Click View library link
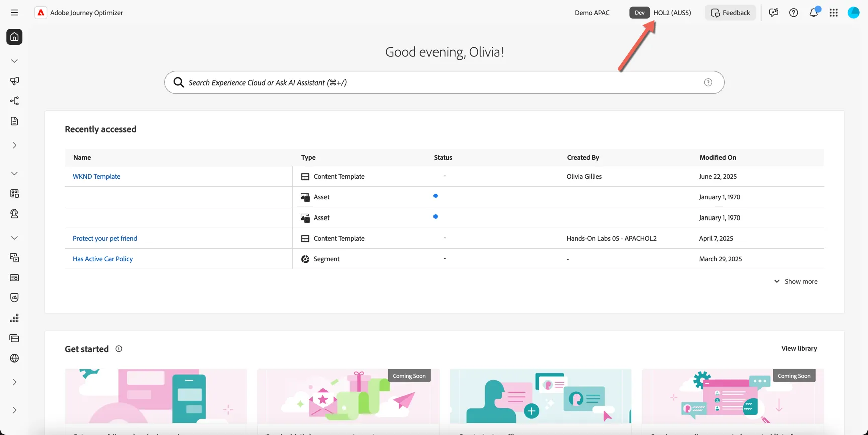The width and height of the screenshot is (868, 435). click(x=799, y=348)
